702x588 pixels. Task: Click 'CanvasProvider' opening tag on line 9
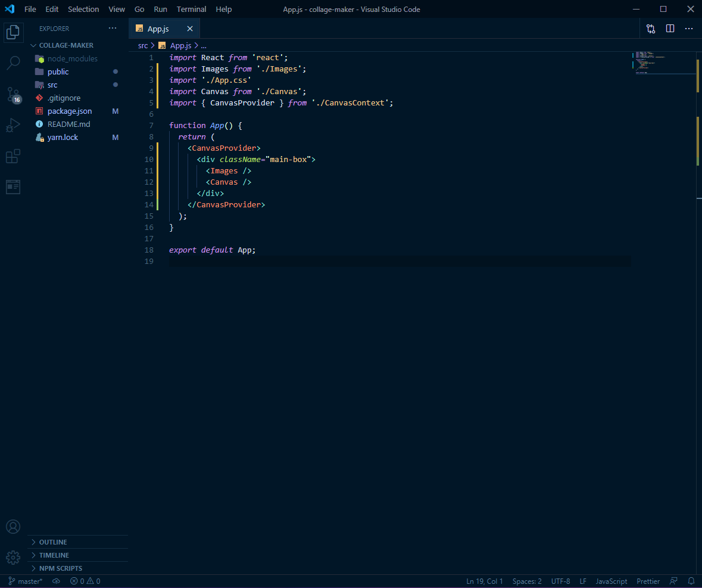pos(224,148)
